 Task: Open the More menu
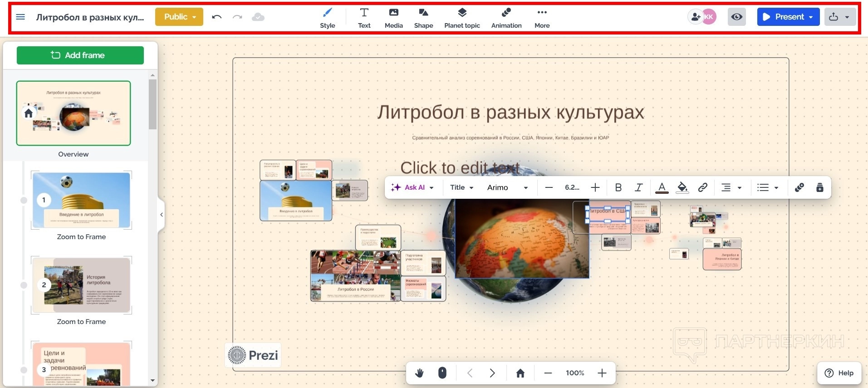coord(542,18)
